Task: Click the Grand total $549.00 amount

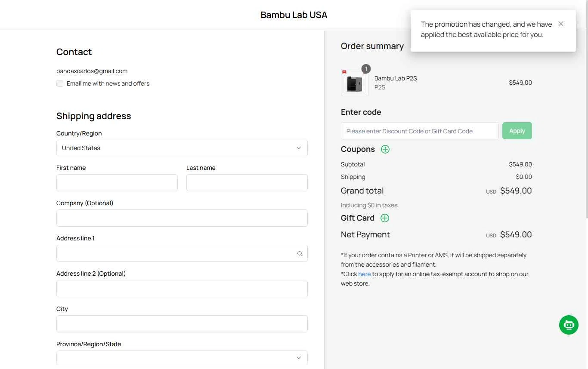Action: tap(516, 191)
